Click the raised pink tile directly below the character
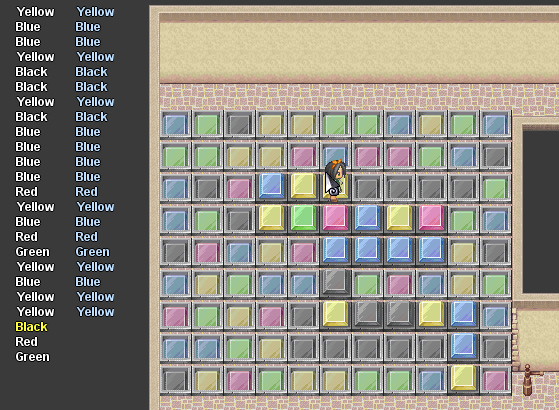Viewport: 559px width, 410px height. pyautogui.click(x=335, y=217)
